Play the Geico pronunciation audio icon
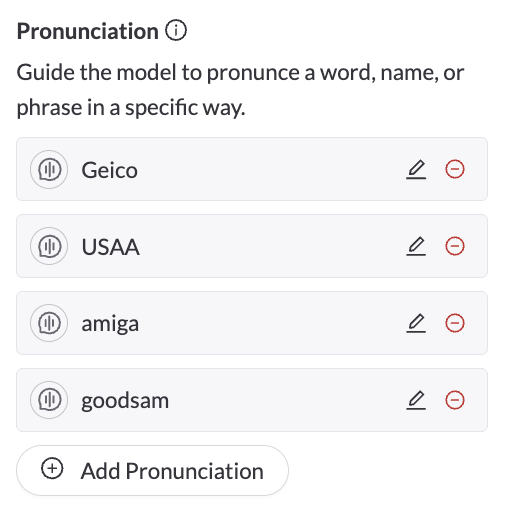The height and width of the screenshot is (508, 506). (49, 169)
